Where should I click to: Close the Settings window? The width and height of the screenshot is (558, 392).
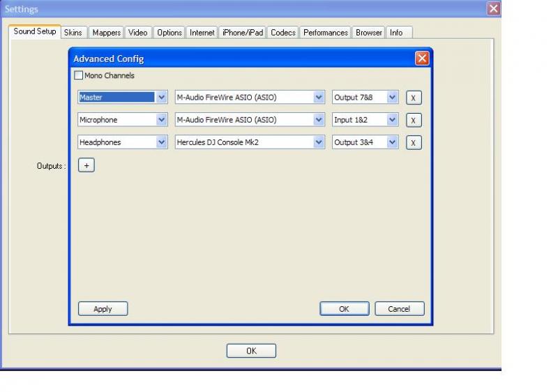coord(494,8)
